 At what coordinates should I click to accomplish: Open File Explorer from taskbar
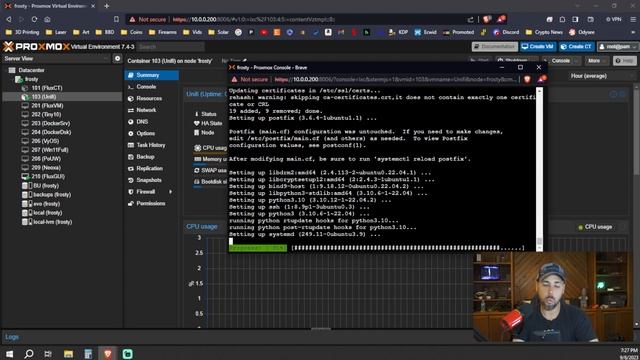pos(68,354)
